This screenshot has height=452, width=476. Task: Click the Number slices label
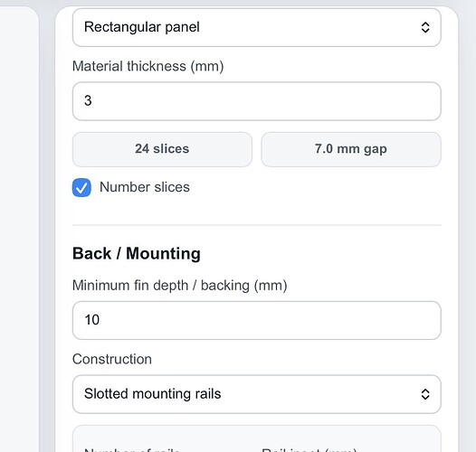pyautogui.click(x=145, y=187)
